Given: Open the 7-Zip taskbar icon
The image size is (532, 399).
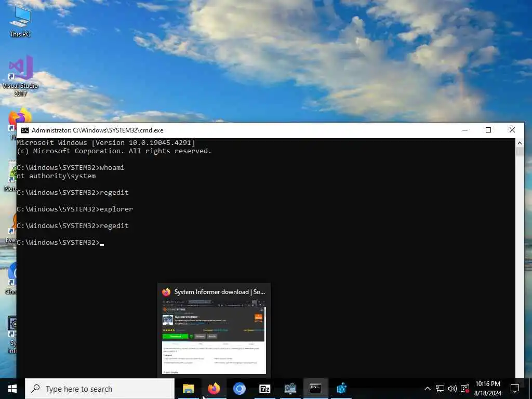Looking at the screenshot, I should (x=264, y=389).
